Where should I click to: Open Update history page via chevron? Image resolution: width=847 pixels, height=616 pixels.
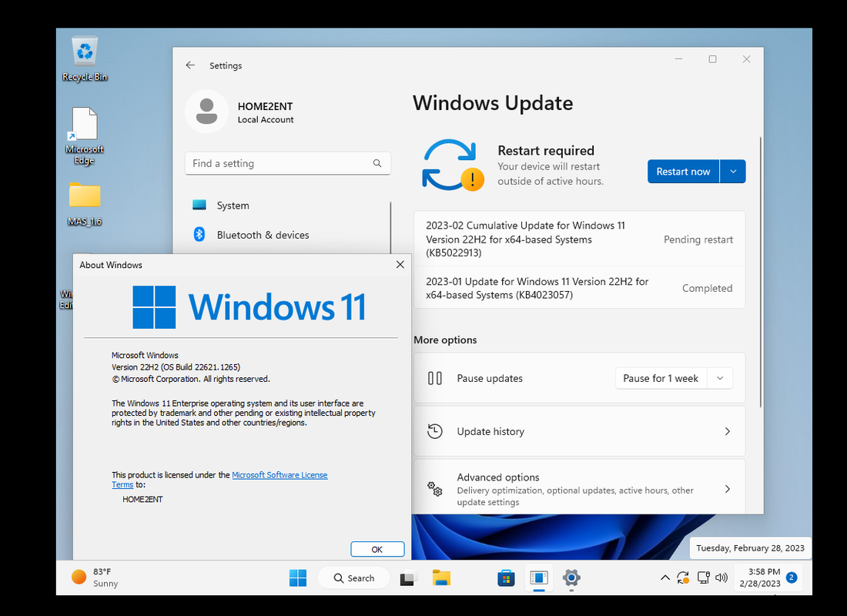point(727,431)
